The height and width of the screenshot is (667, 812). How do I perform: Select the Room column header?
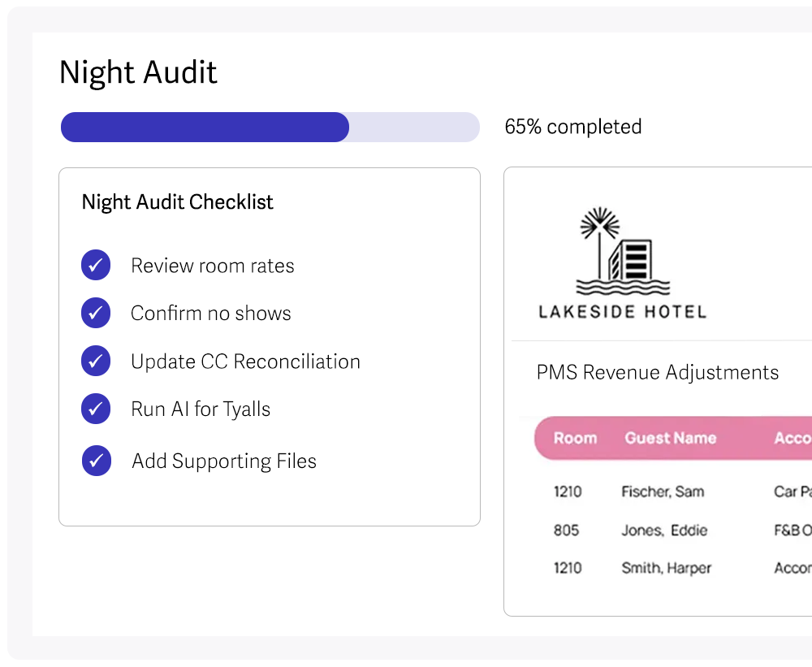click(576, 438)
